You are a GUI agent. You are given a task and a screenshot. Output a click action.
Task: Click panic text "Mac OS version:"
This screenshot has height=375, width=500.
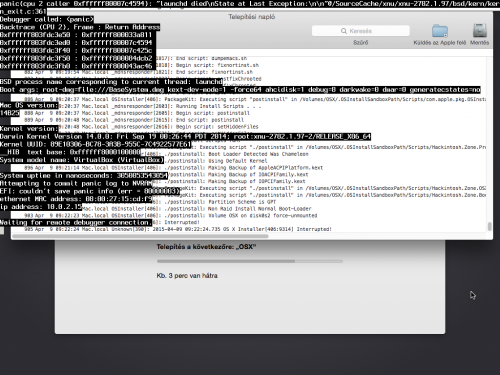(x=29, y=105)
